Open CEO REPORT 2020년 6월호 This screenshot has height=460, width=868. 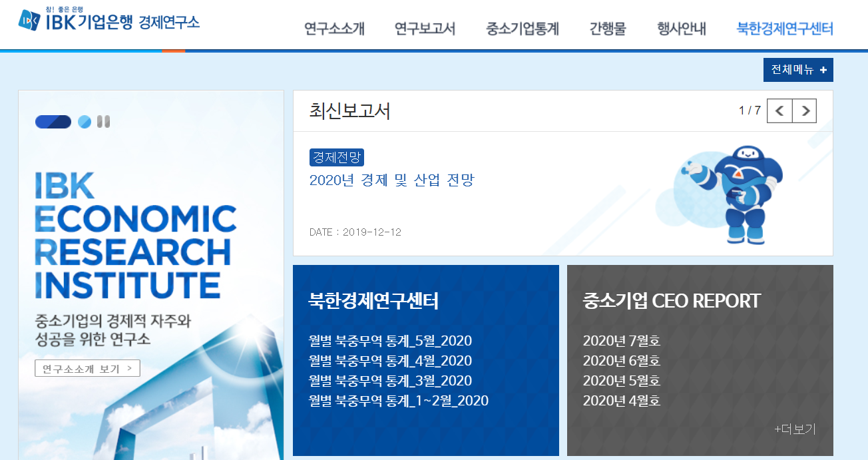pos(622,361)
